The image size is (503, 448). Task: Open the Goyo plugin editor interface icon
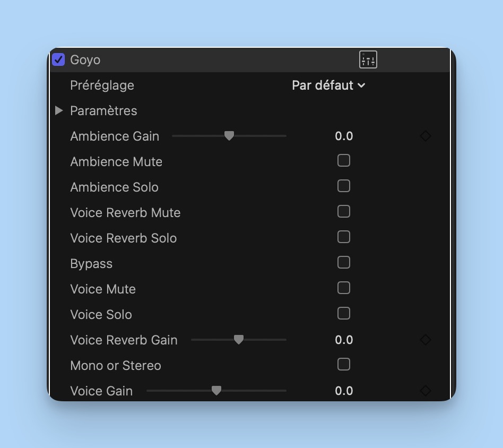368,59
